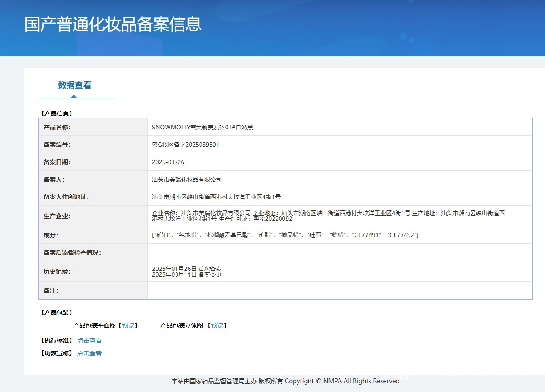Open 预览 link for 产品包装平面图
Screen dimensions: 545x392
pos(128,325)
